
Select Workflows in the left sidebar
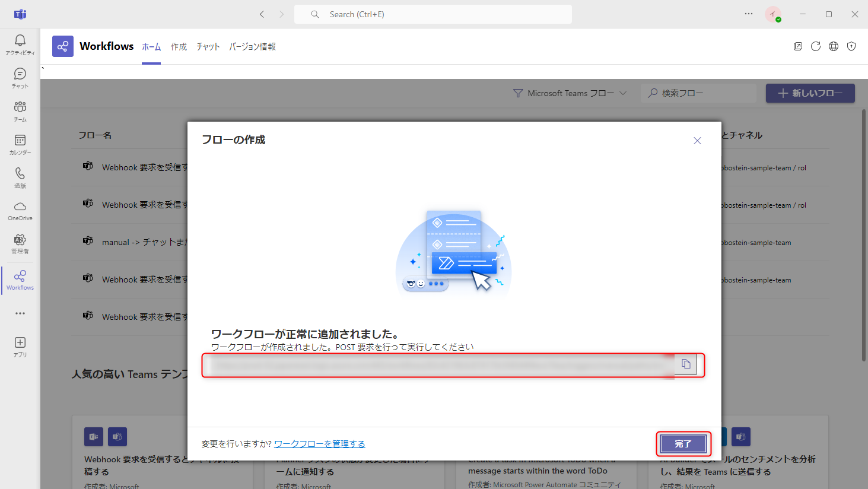(x=20, y=280)
